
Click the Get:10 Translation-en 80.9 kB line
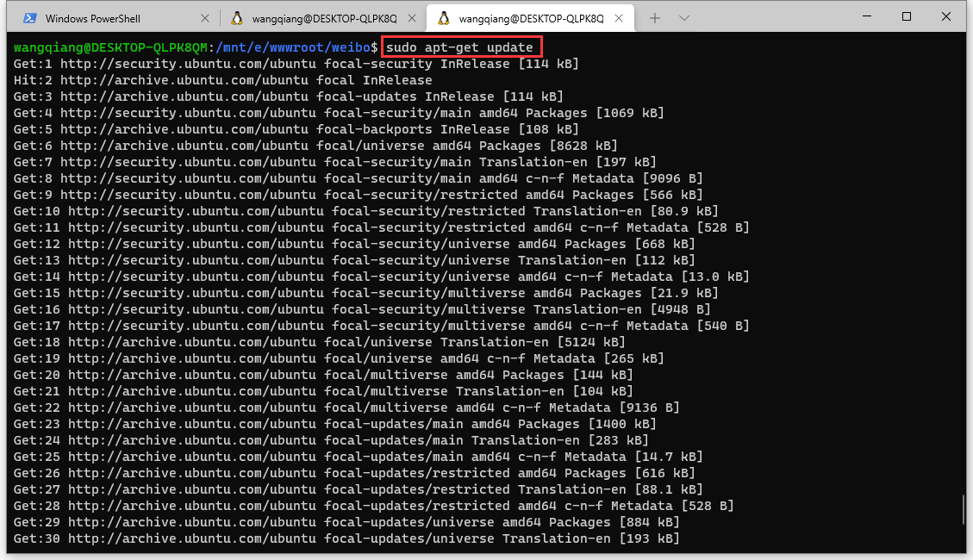(366, 211)
